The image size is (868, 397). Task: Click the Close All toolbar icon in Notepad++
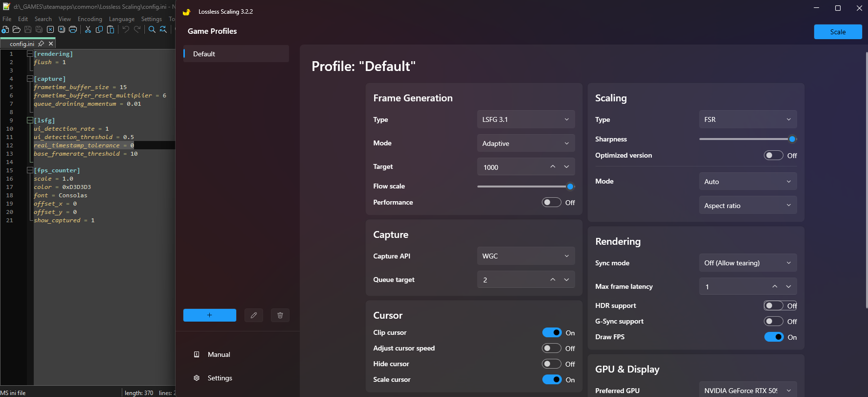pyautogui.click(x=62, y=29)
